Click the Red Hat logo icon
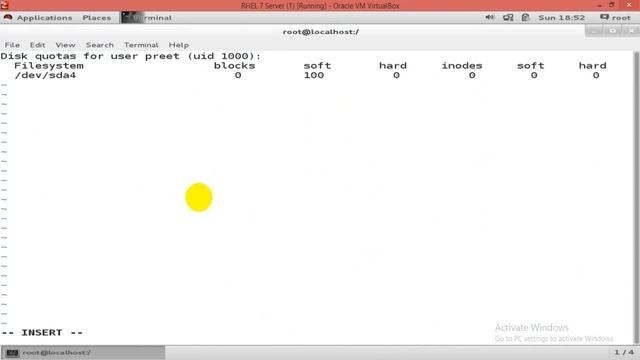The image size is (640, 360). coord(8,18)
